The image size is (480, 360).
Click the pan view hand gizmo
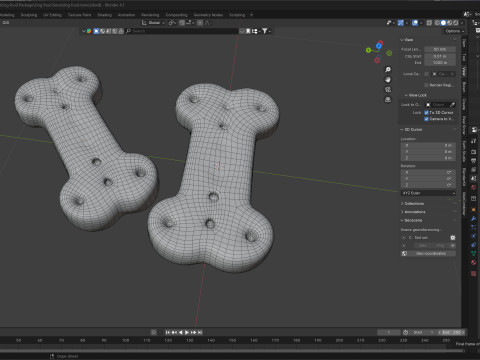pyautogui.click(x=388, y=80)
